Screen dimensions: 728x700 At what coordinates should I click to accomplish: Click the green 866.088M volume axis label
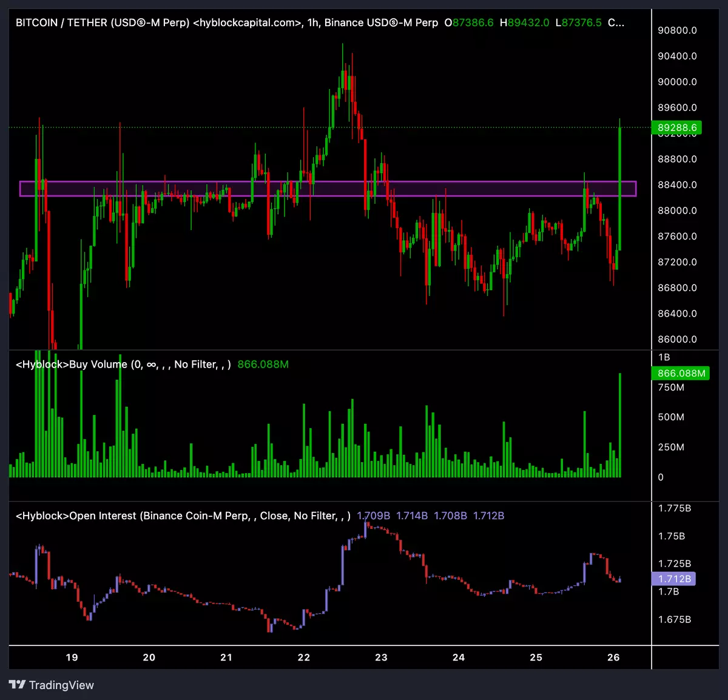pos(681,373)
